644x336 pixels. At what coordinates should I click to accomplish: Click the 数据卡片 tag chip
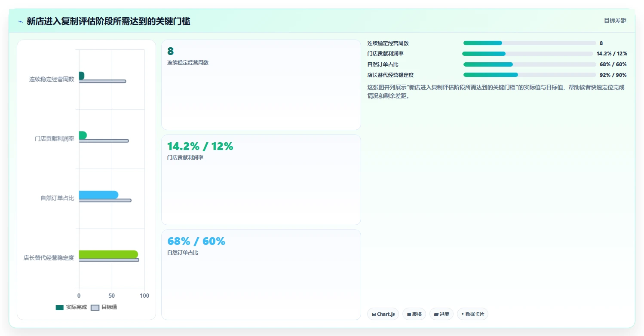pos(472,314)
